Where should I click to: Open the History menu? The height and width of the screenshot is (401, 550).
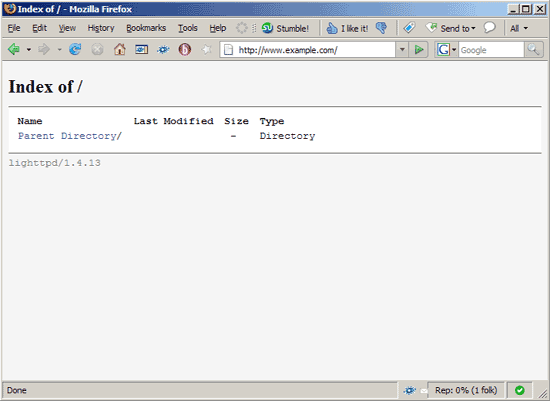pos(101,28)
